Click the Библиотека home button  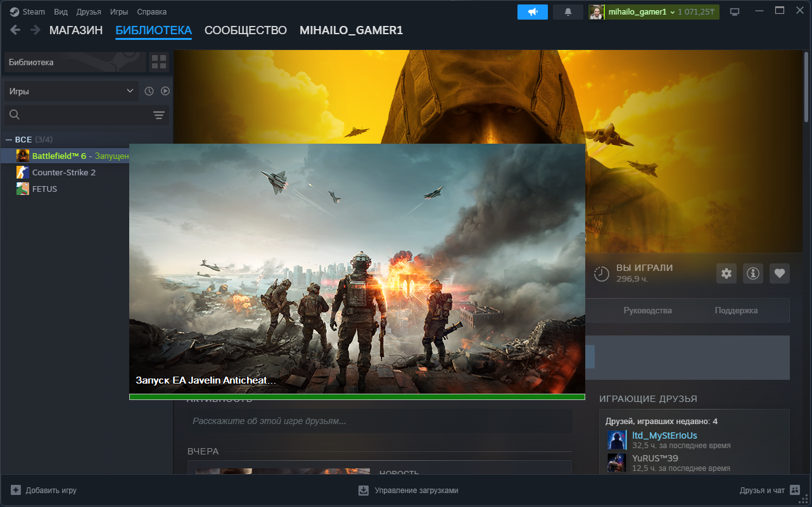click(x=75, y=62)
